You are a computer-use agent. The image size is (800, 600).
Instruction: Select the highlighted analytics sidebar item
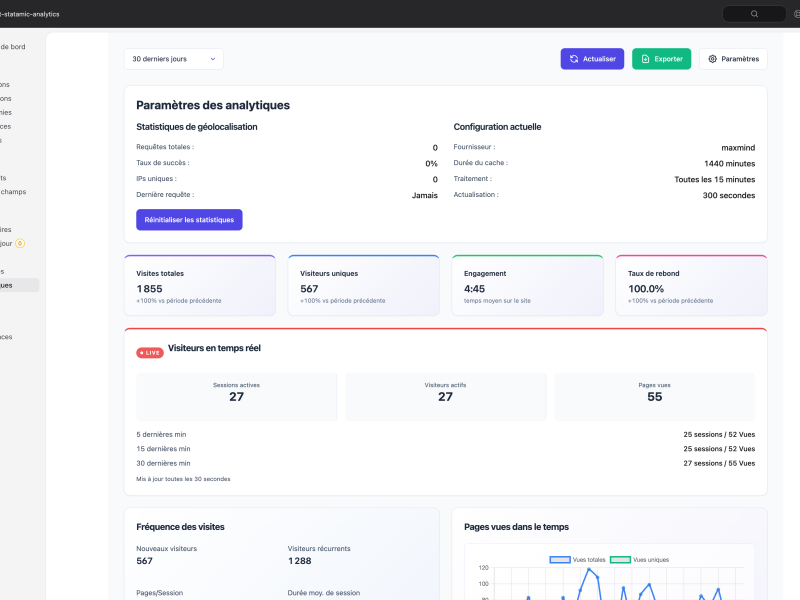coord(19,285)
